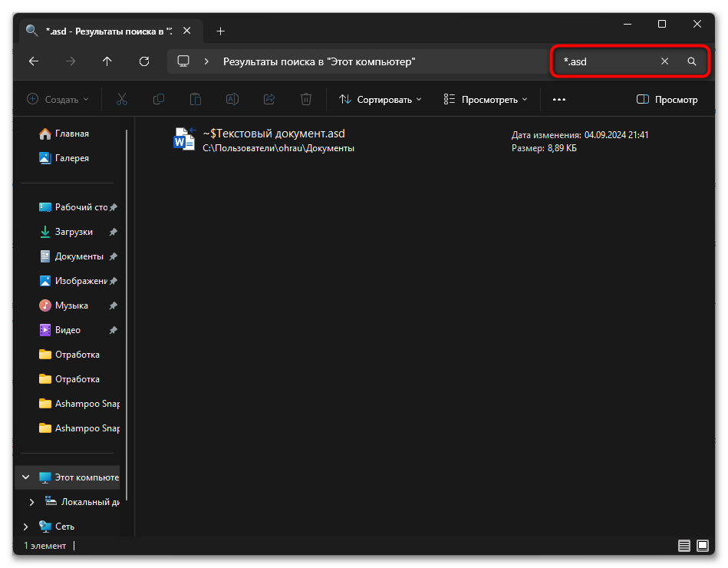This screenshot has width=728, height=568.
Task: Switch to details list view icon
Action: tap(684, 546)
